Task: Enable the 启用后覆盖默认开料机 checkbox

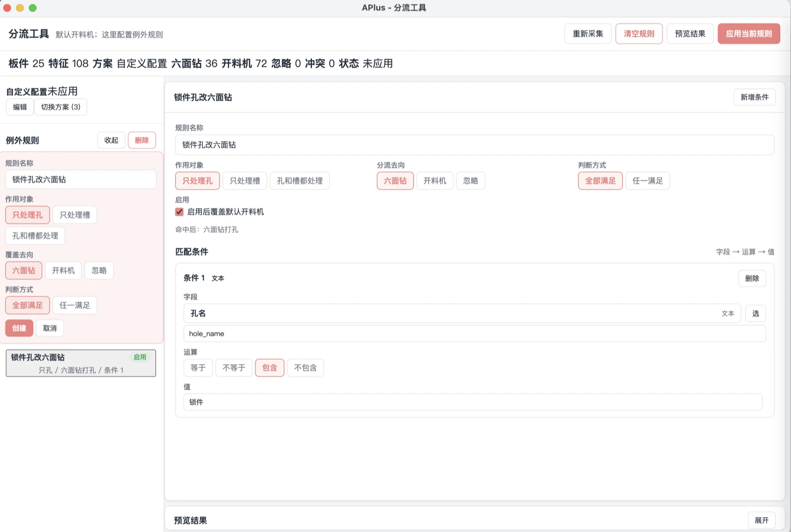Action: pos(179,212)
